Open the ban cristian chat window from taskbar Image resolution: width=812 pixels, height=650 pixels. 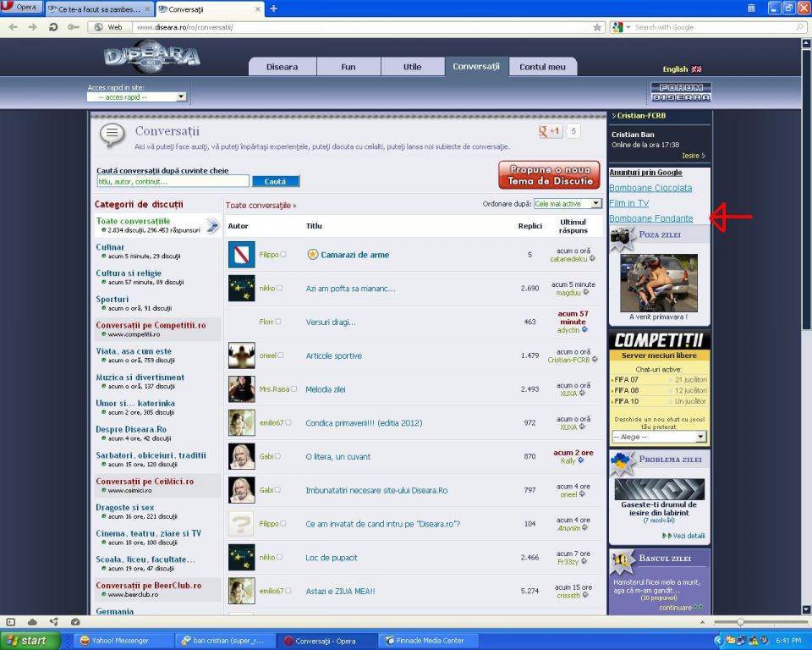(226, 641)
